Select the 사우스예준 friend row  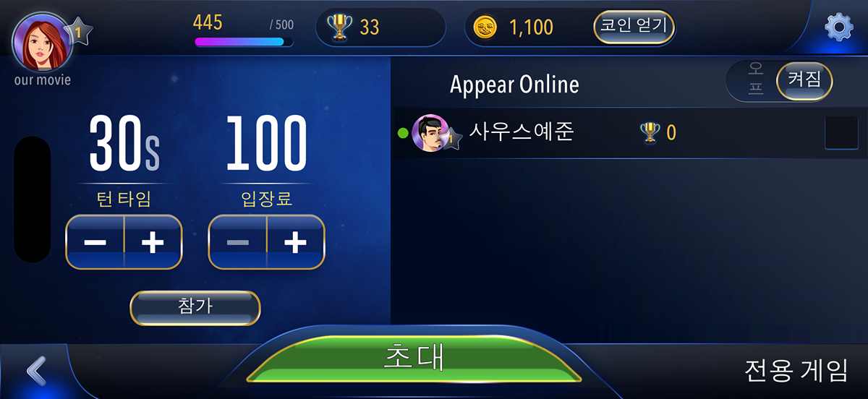(x=629, y=133)
